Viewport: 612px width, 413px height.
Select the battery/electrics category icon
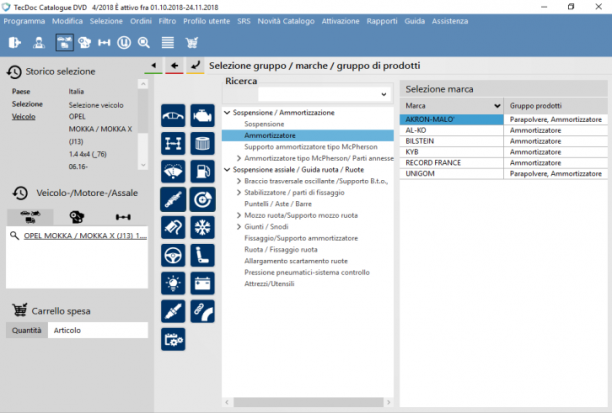(202, 283)
